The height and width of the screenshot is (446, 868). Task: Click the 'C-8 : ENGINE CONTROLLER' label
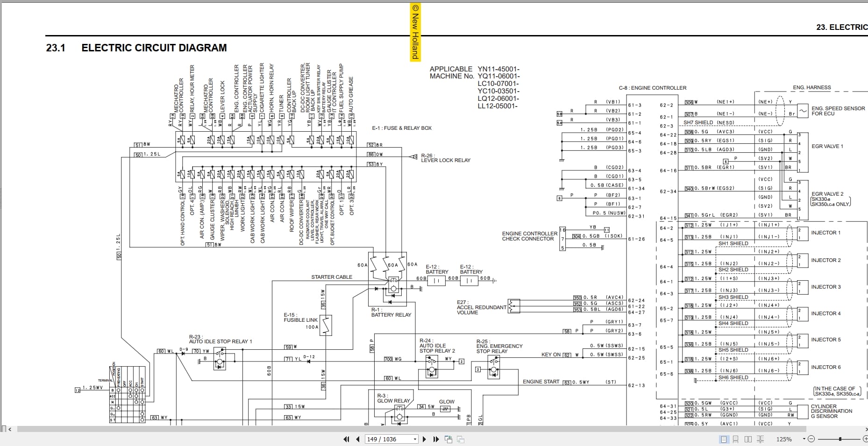653,88
